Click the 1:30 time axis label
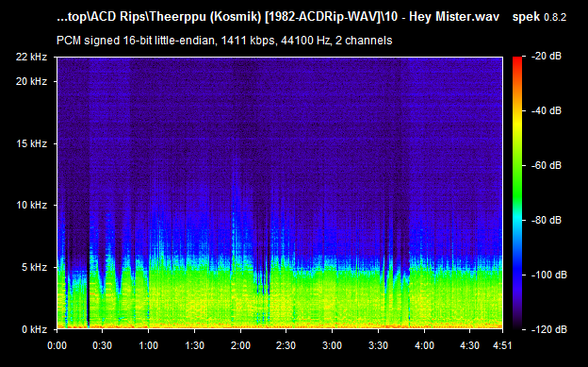 tap(195, 345)
